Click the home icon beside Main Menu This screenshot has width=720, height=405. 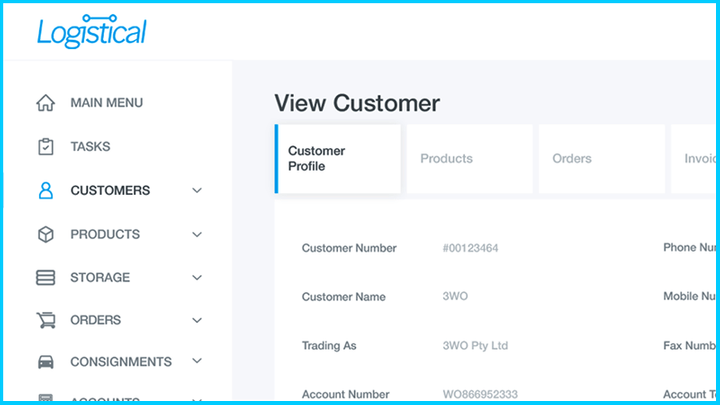pyautogui.click(x=45, y=103)
